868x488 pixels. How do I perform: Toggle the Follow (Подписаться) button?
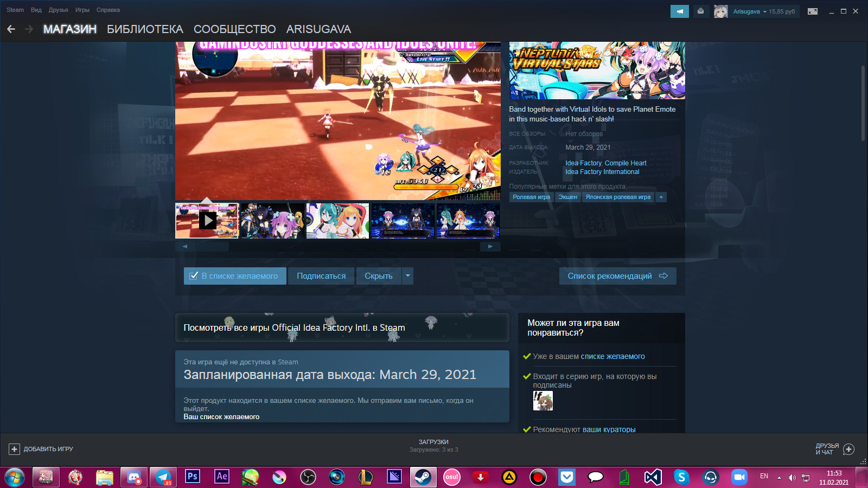coord(321,276)
